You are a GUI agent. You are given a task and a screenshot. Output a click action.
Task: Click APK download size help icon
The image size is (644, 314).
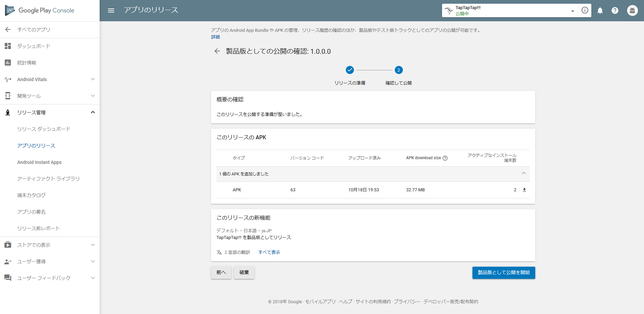click(445, 158)
